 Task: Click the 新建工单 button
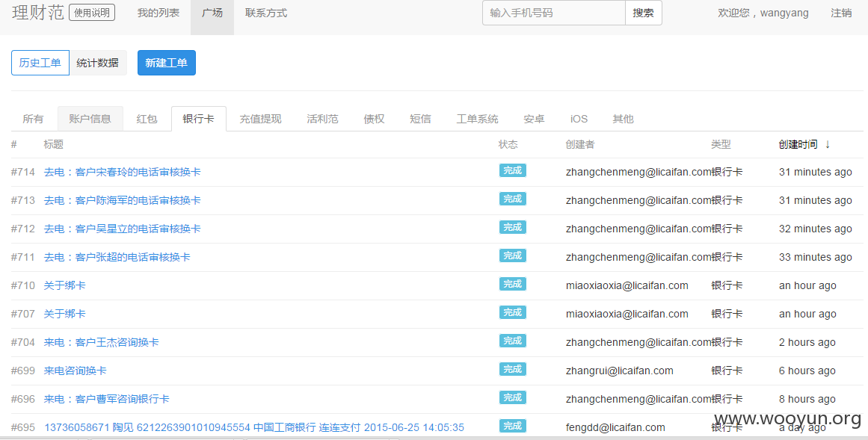(x=166, y=63)
